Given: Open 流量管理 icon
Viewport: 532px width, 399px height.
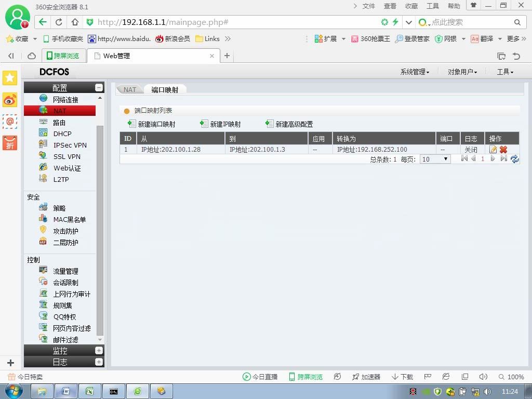Looking at the screenshot, I should pos(44,270).
